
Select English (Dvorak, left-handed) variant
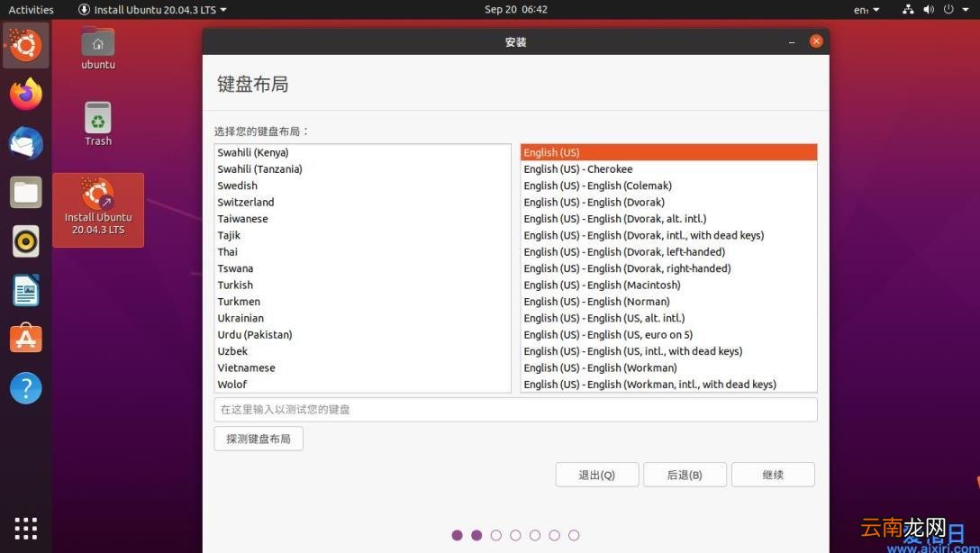click(x=668, y=252)
